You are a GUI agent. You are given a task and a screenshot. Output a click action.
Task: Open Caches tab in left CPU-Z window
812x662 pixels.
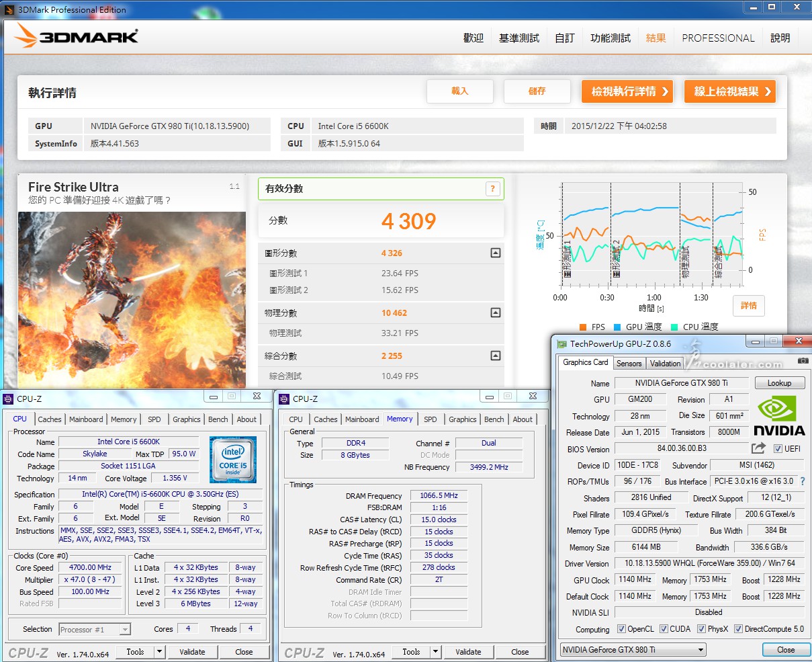click(50, 419)
